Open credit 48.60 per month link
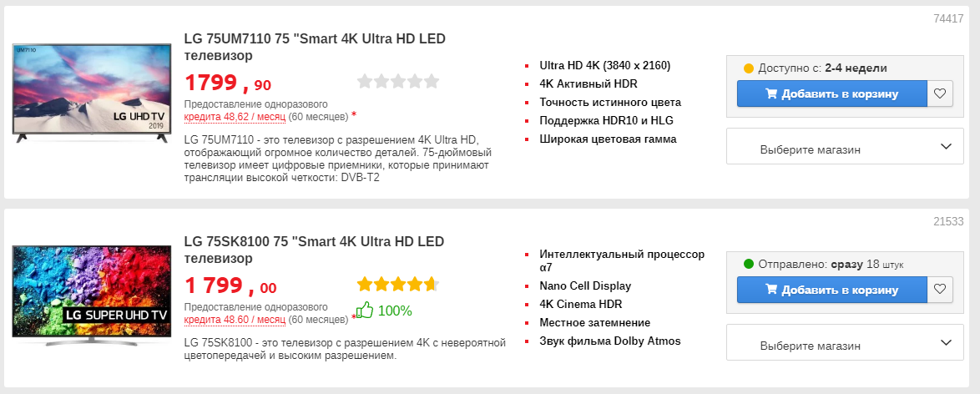Screen dimensions: 980x394 [x=235, y=319]
